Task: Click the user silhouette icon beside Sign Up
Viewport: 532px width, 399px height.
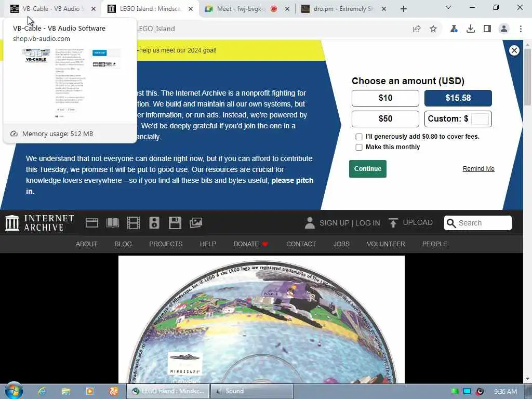Action: pyautogui.click(x=310, y=223)
